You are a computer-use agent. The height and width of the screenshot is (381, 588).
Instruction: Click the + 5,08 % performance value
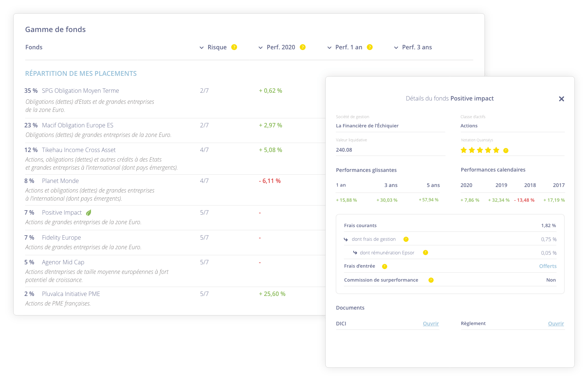click(270, 150)
